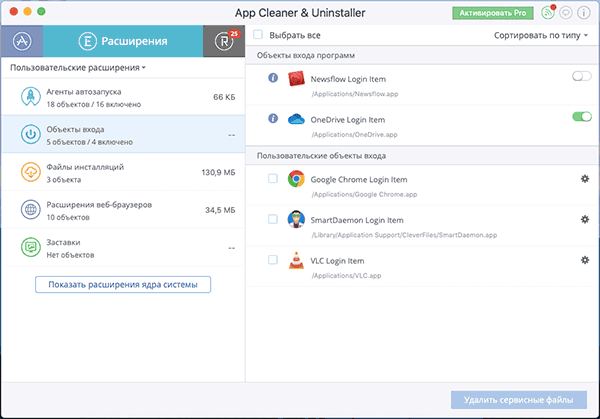Click the OneDrive cloud icon

296,119
